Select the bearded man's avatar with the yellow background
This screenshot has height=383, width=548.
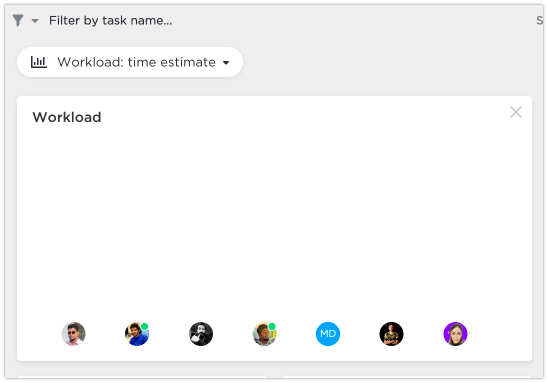[x=265, y=334]
